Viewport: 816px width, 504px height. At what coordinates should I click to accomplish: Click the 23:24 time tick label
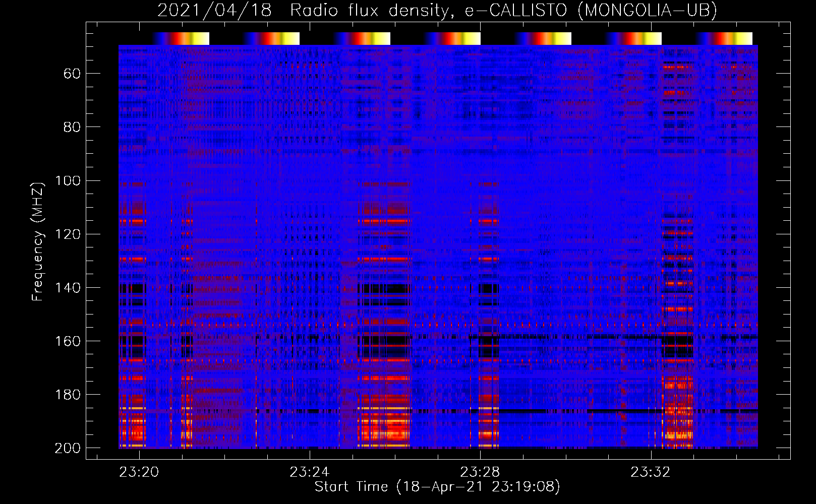pos(310,472)
